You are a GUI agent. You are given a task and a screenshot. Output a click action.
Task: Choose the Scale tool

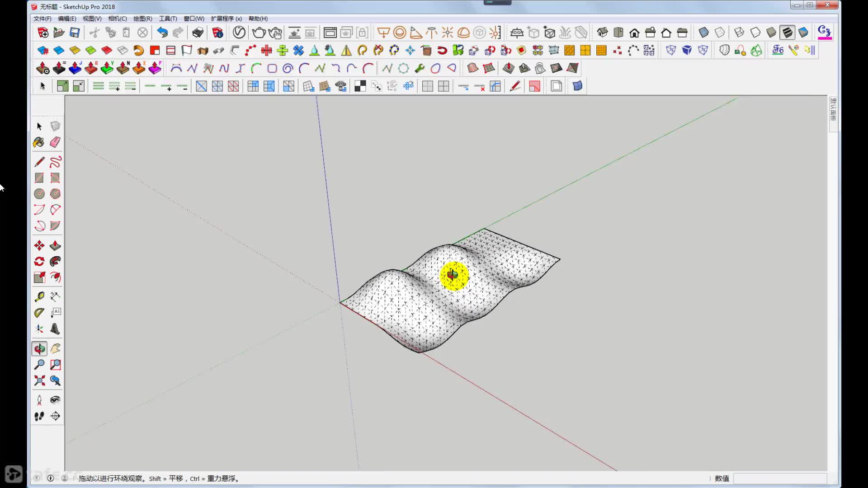click(39, 277)
